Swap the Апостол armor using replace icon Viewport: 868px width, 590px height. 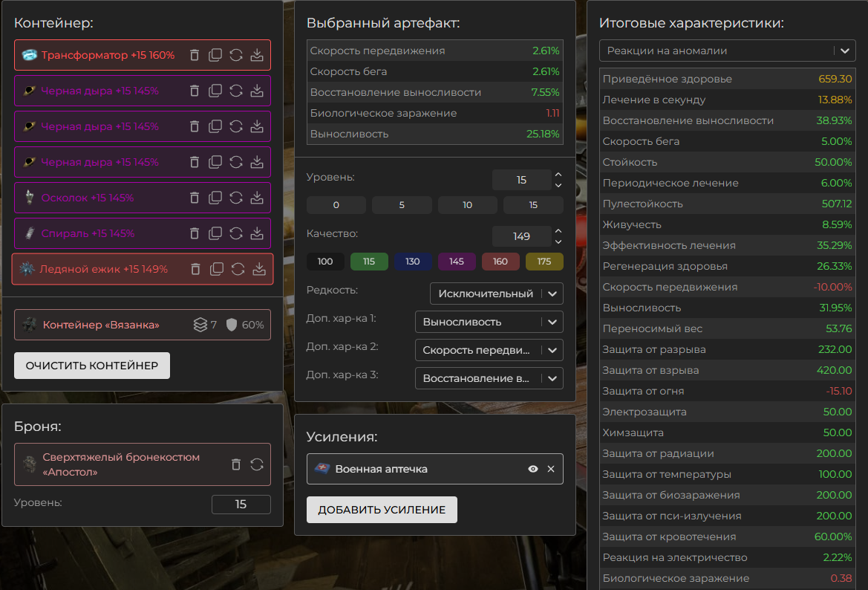pyautogui.click(x=257, y=464)
